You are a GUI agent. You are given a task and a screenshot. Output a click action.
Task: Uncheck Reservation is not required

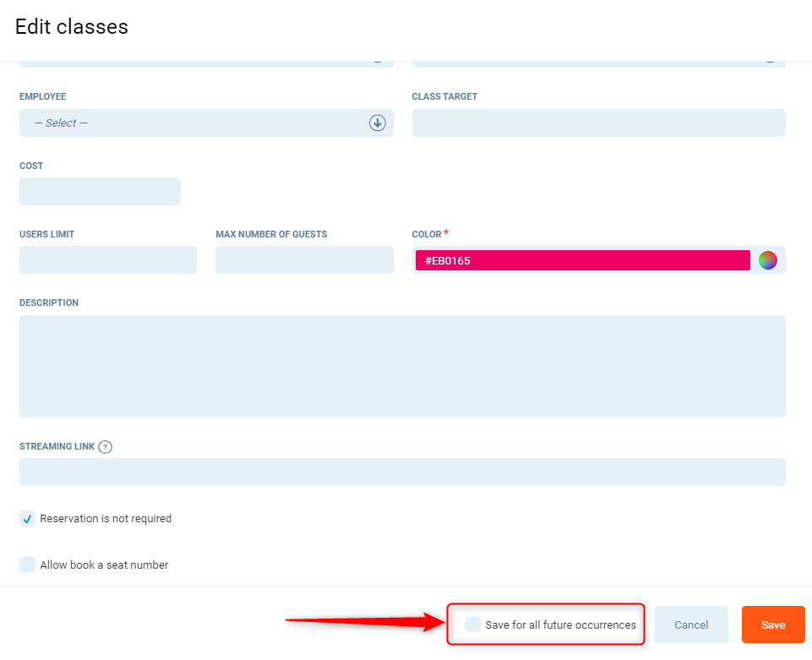pos(28,519)
